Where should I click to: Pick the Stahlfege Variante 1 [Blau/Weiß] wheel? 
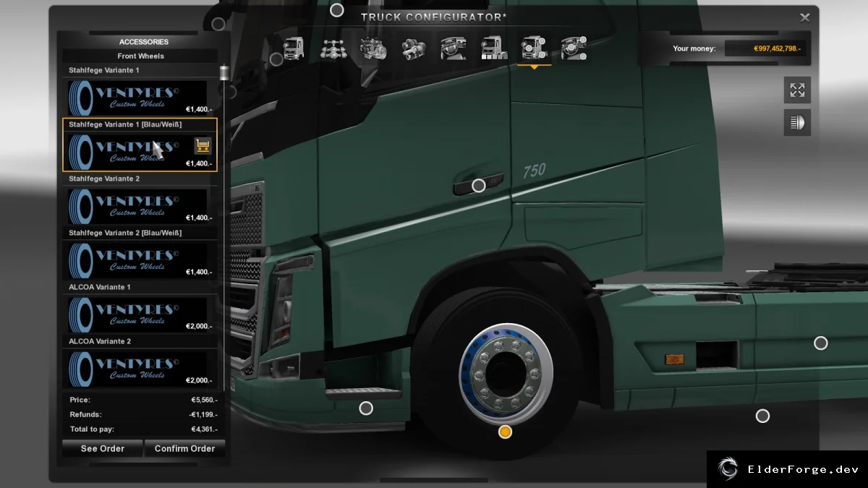[140, 145]
